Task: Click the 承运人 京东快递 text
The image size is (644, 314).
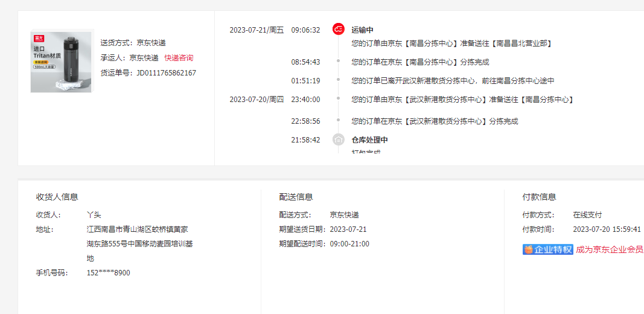Action: [129, 58]
